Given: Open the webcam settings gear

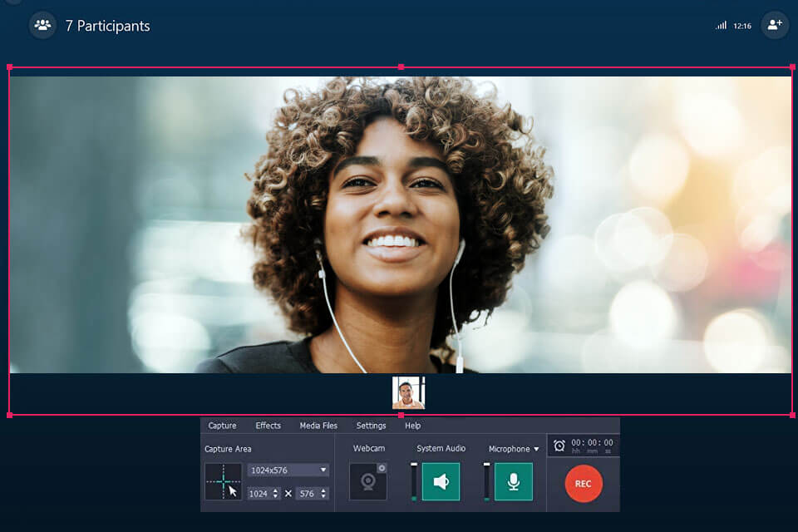Looking at the screenshot, I should tap(382, 468).
